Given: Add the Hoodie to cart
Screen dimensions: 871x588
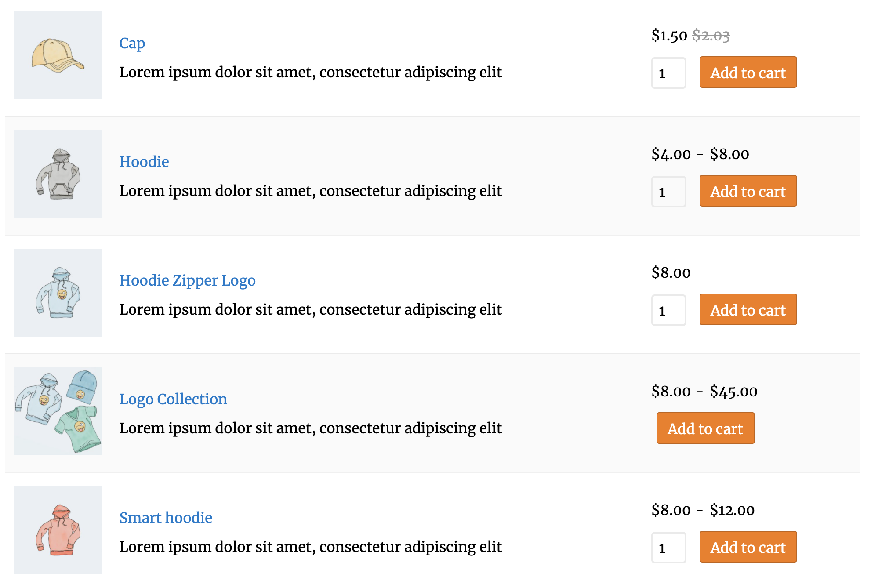Looking at the screenshot, I should (748, 191).
